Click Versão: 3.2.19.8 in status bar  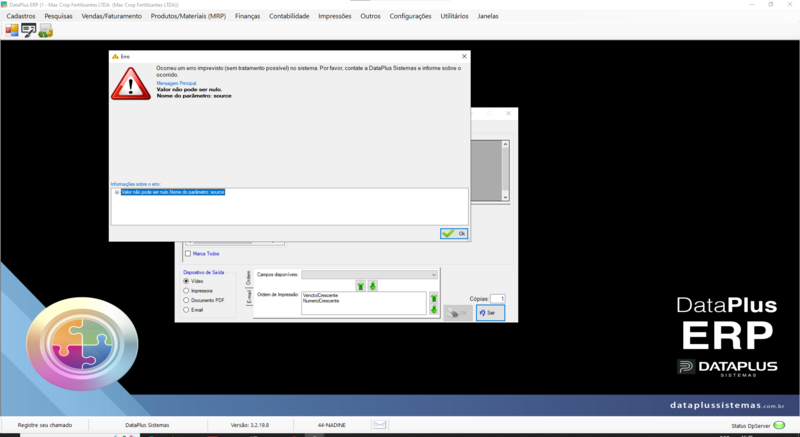pyautogui.click(x=249, y=425)
